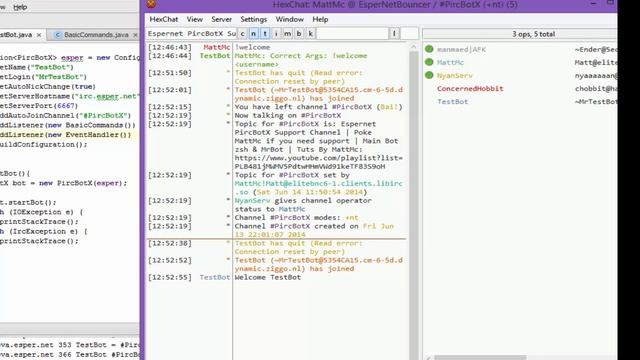Open the Window menu in HexChat
640x360 pixels.
pos(289,19)
